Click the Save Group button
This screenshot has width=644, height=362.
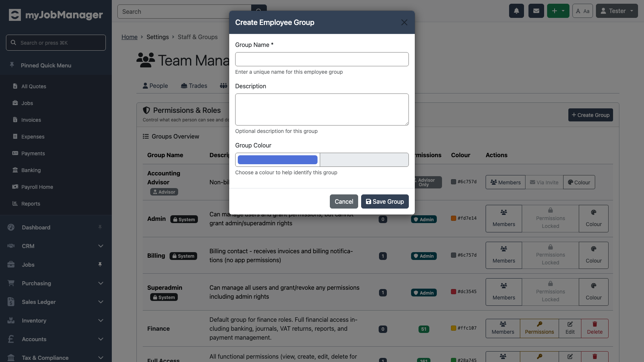tap(385, 201)
